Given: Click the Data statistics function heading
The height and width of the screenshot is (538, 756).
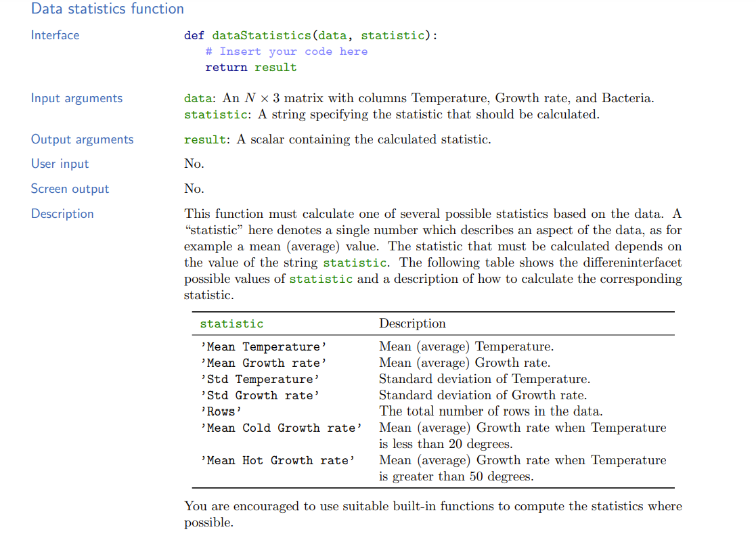Looking at the screenshot, I should [107, 9].
